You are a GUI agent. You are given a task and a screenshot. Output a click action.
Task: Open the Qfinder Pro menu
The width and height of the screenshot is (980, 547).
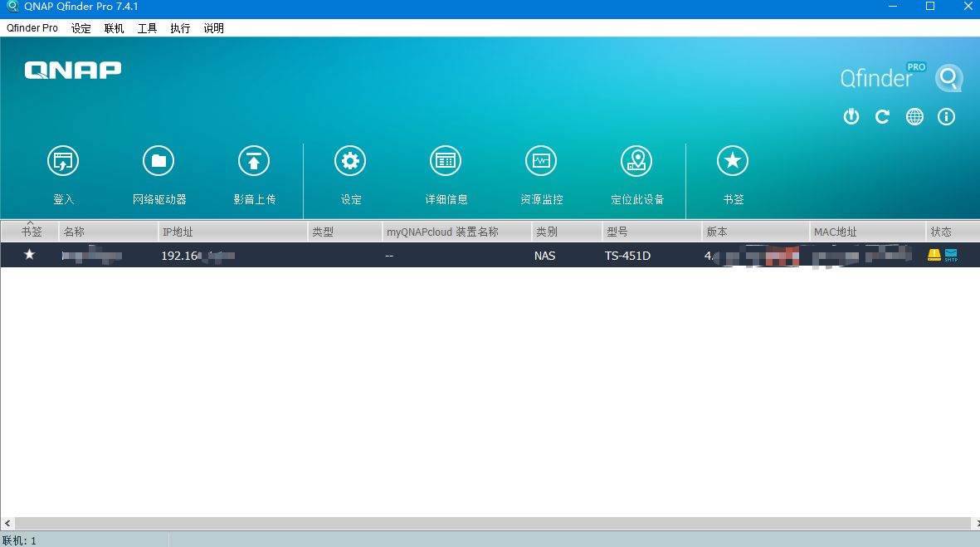pos(32,28)
